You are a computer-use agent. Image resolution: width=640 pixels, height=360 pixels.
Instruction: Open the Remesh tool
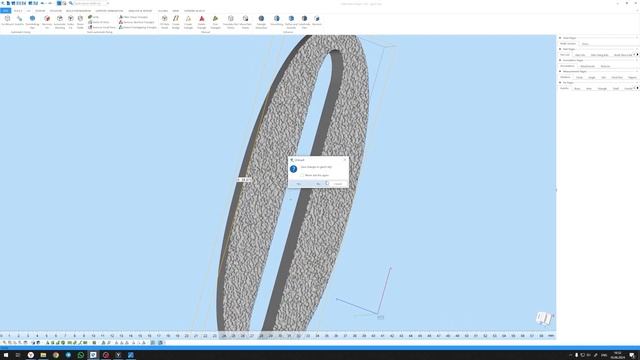pos(317,21)
